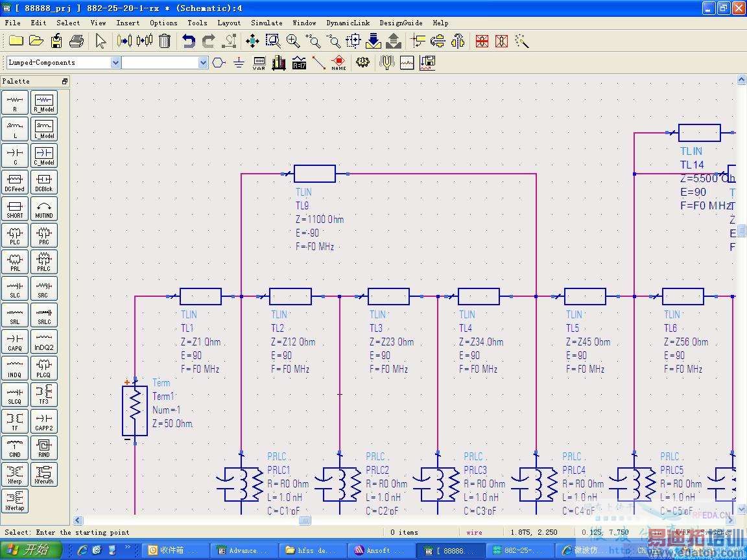This screenshot has height=560, width=747.
Task: Toggle the Palette panel float button
Action: 65,81
